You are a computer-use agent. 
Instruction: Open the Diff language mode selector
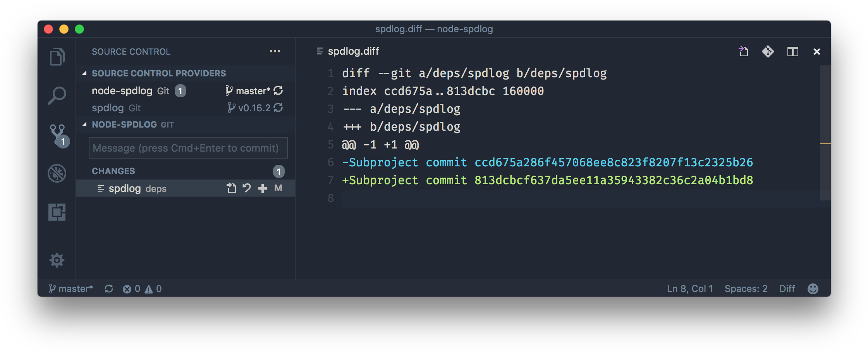pos(787,288)
